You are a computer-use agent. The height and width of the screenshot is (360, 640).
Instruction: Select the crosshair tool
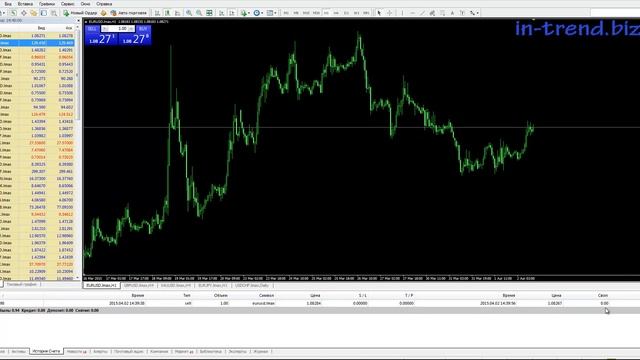[x=389, y=13]
